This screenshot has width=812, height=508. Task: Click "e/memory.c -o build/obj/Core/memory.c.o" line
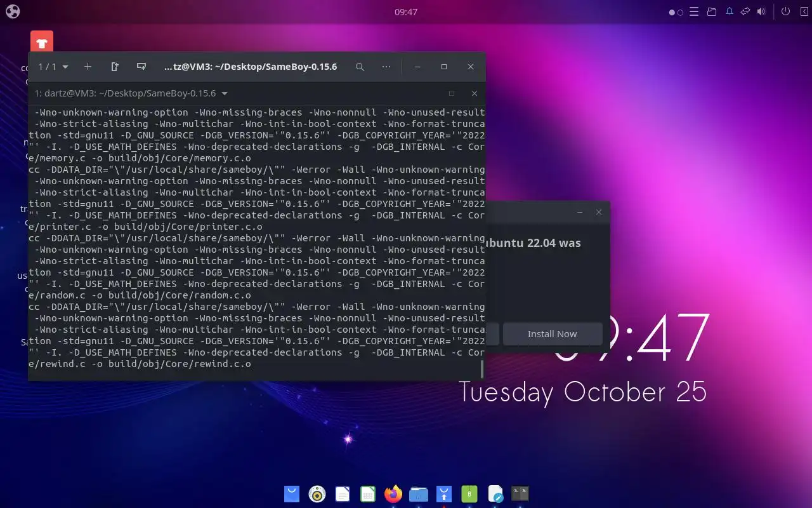click(x=140, y=158)
